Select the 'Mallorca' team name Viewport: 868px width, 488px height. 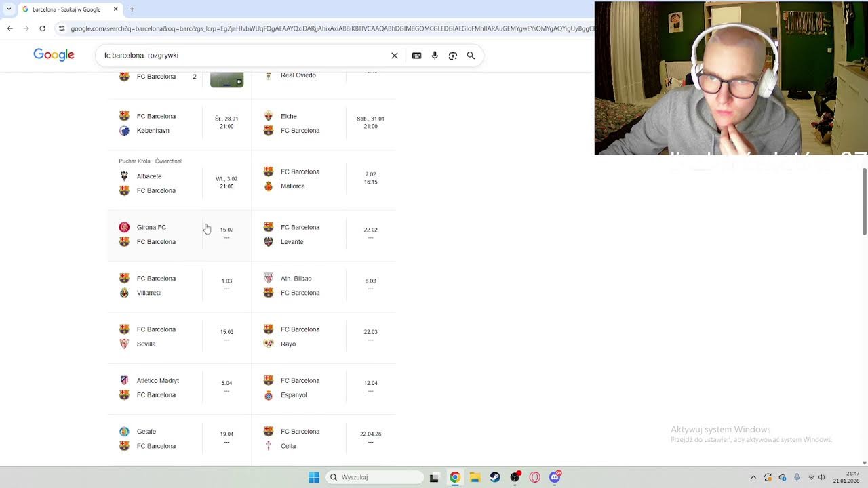[x=293, y=186]
